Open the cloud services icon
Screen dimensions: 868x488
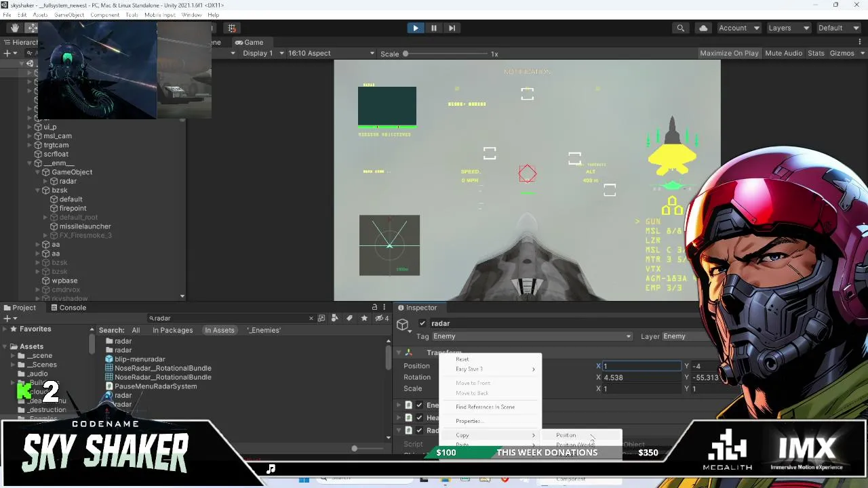click(703, 28)
